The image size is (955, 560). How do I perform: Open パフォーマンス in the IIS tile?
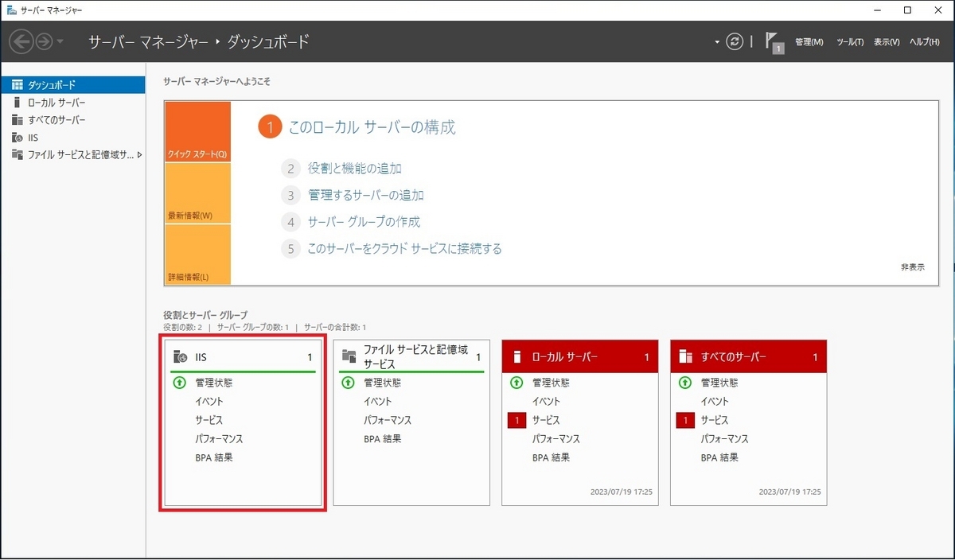click(219, 439)
